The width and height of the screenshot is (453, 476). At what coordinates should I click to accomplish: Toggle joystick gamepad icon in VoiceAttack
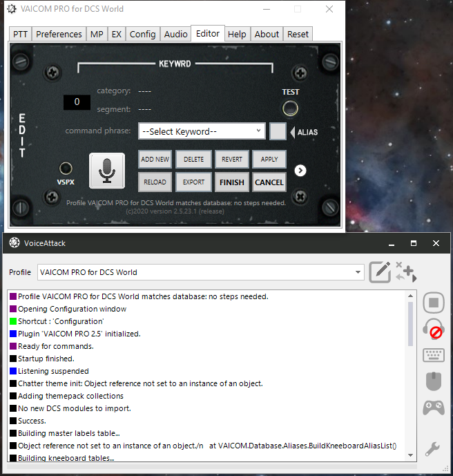pos(434,408)
